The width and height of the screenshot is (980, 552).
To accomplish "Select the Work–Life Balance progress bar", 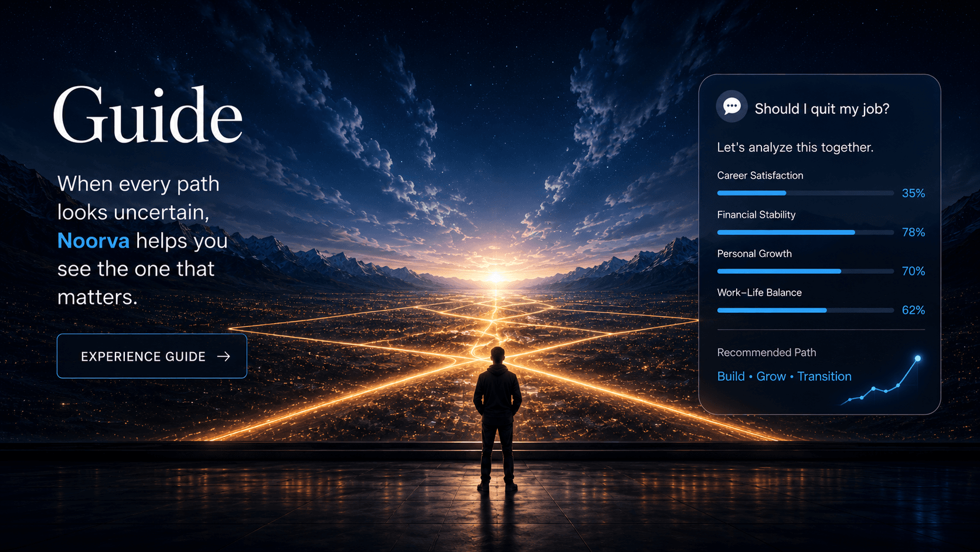I will [x=805, y=310].
